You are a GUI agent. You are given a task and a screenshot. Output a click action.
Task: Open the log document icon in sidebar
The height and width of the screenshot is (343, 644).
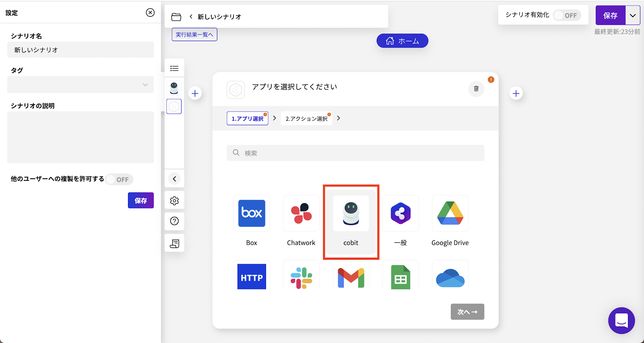click(x=174, y=243)
